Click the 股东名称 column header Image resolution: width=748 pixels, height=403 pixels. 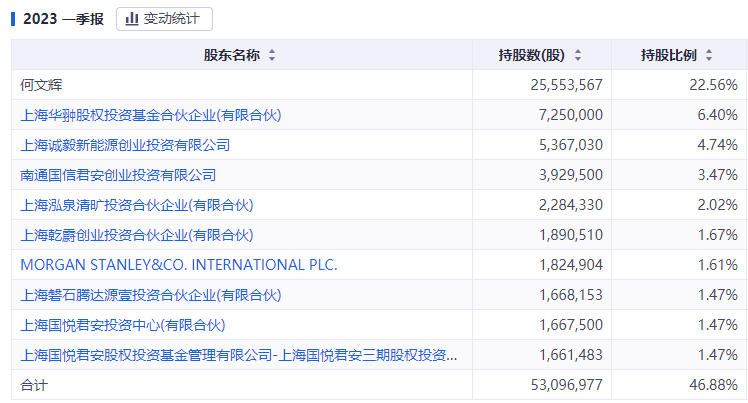click(232, 55)
